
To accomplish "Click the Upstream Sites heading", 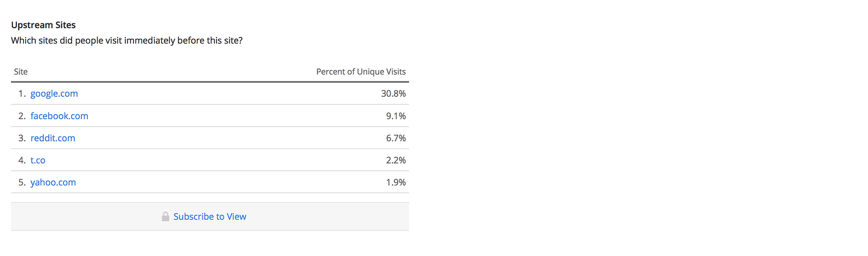I will click(43, 25).
